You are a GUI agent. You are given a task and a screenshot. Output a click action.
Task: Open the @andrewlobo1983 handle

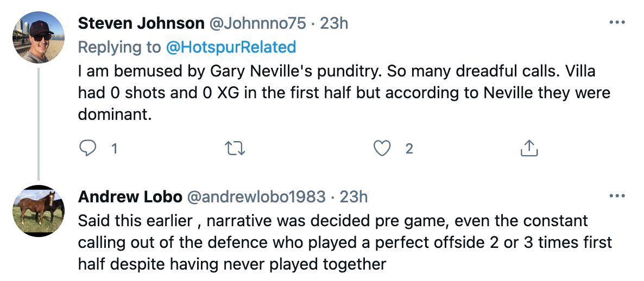click(x=255, y=196)
